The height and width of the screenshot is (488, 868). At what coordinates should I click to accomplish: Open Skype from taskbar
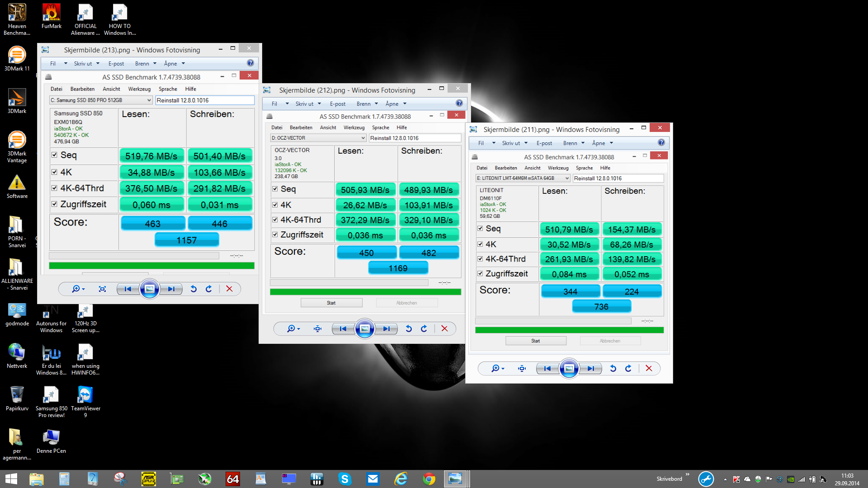pos(345,479)
